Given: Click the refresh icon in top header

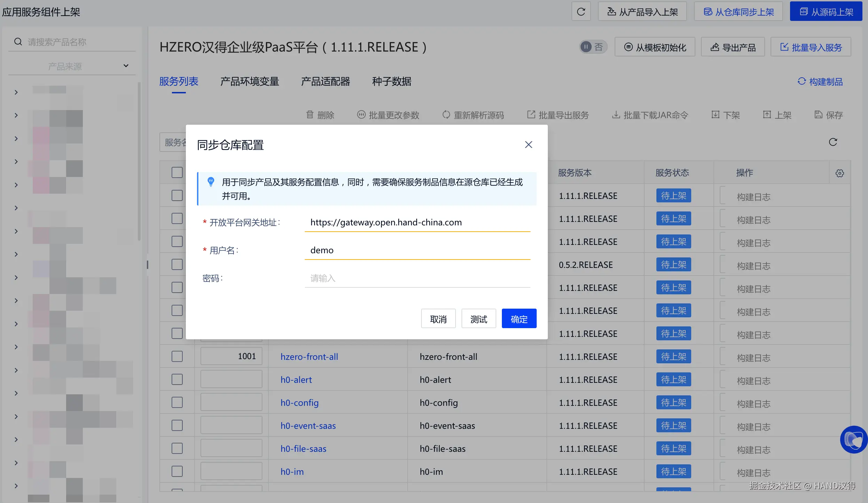Looking at the screenshot, I should click(x=581, y=12).
